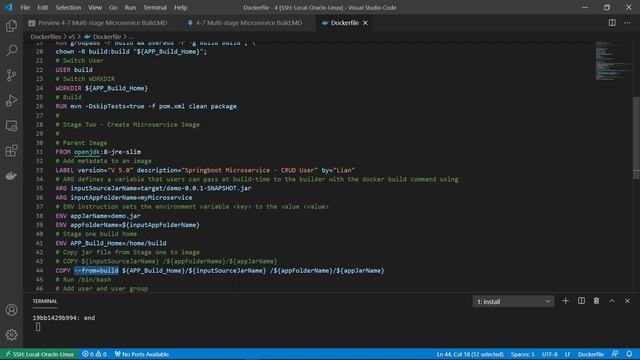Click VS Code logo in title bar
The image size is (640, 360).
click(x=9, y=7)
